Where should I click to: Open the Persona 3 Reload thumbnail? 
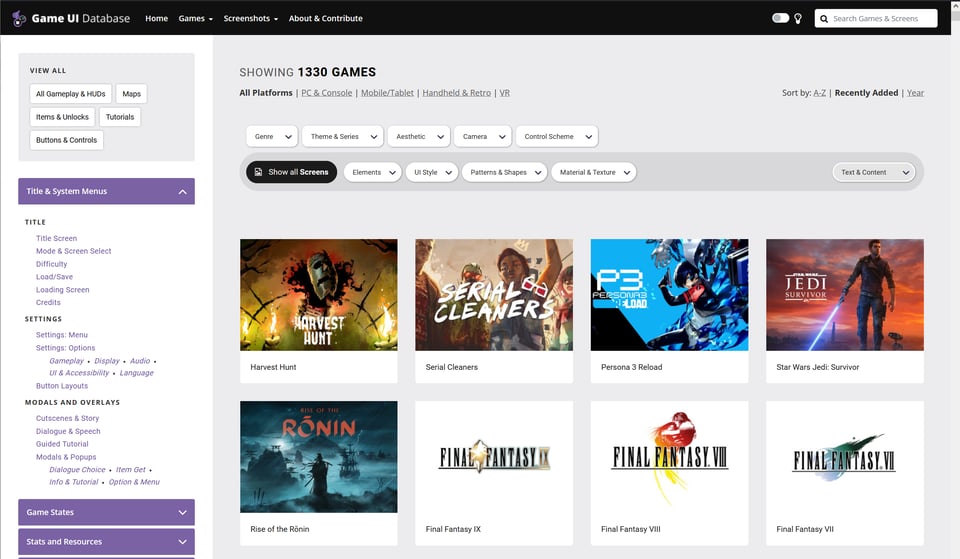point(669,294)
